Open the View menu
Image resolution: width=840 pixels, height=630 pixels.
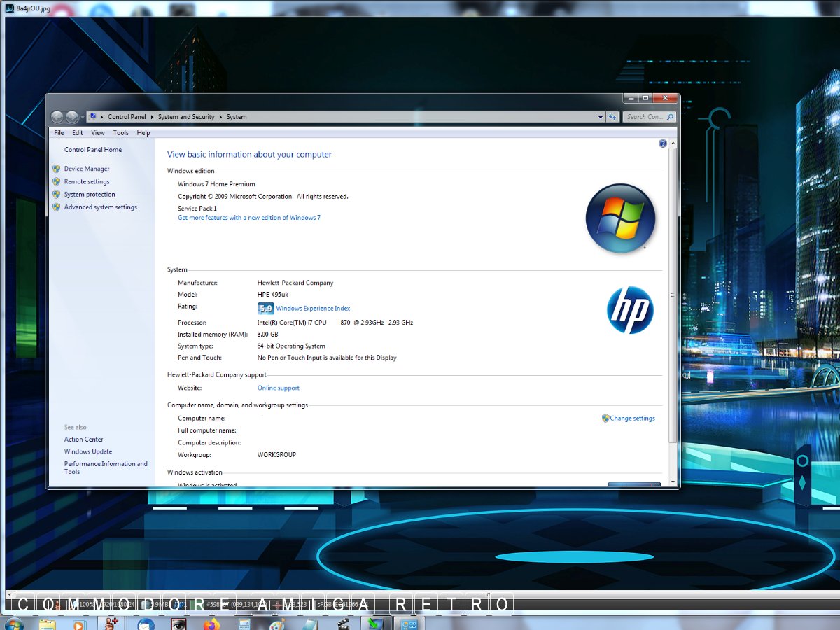point(98,133)
